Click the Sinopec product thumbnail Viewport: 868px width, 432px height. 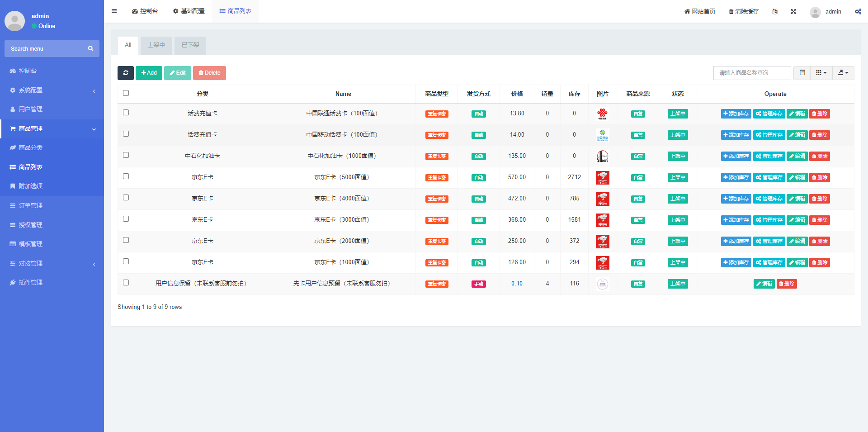pyautogui.click(x=603, y=156)
